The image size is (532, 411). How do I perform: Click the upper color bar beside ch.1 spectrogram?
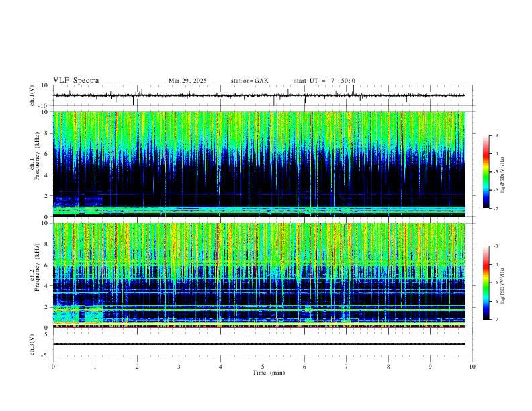[486, 172]
